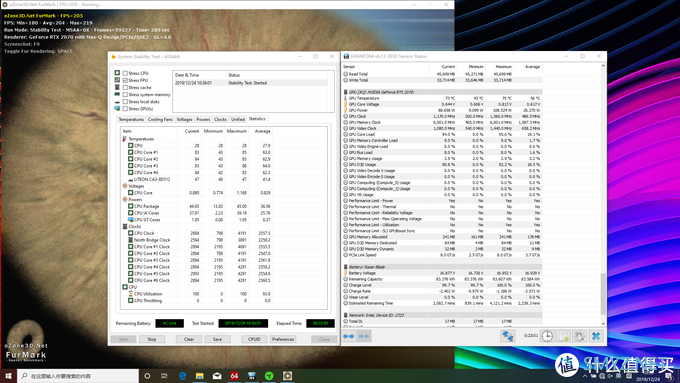Click the HWiNFO clock reset timer icon
This screenshot has width=680, height=383.
pyautogui.click(x=547, y=336)
